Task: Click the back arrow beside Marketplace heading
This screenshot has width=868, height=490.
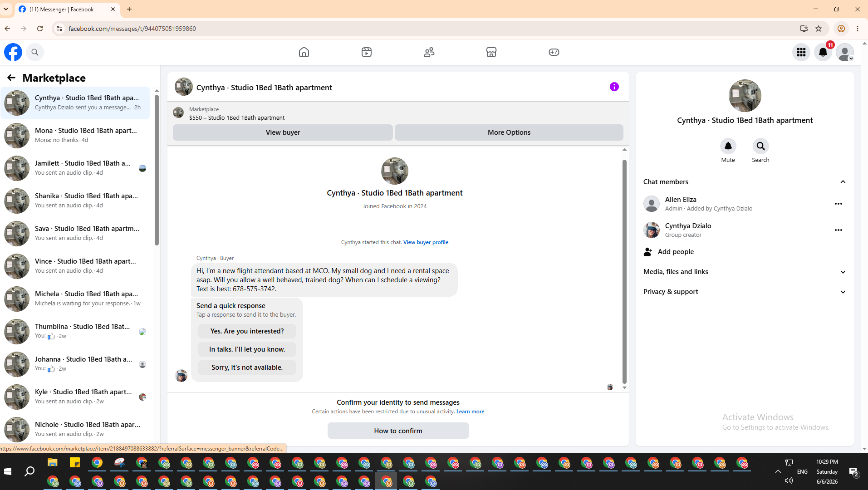Action: 11,78
